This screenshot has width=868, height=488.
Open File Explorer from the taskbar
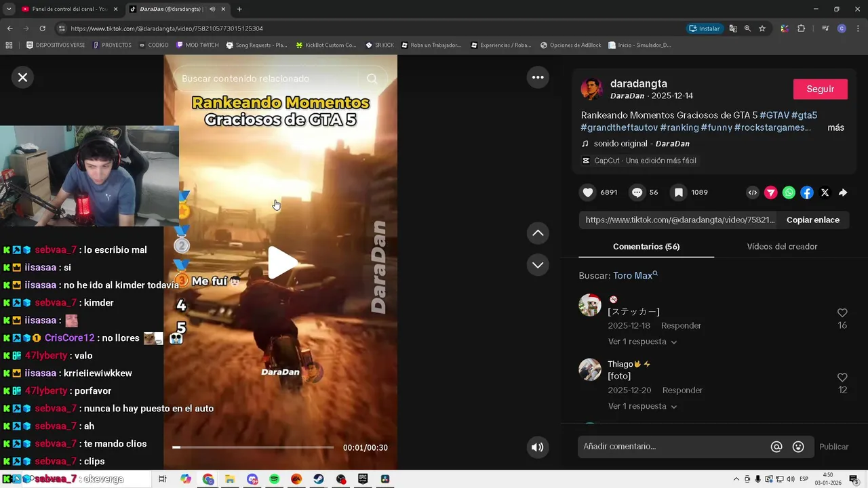[230, 479]
